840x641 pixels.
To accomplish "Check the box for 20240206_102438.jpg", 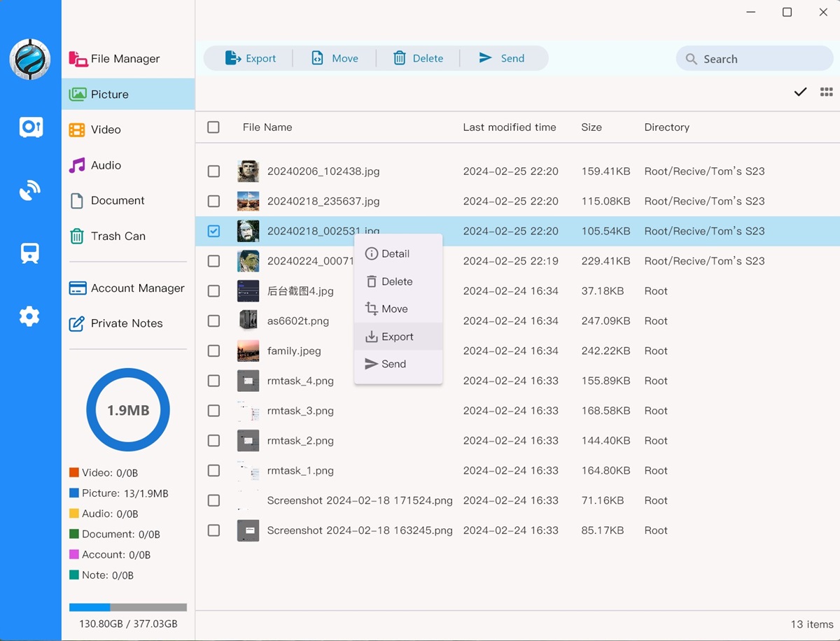I will (213, 171).
